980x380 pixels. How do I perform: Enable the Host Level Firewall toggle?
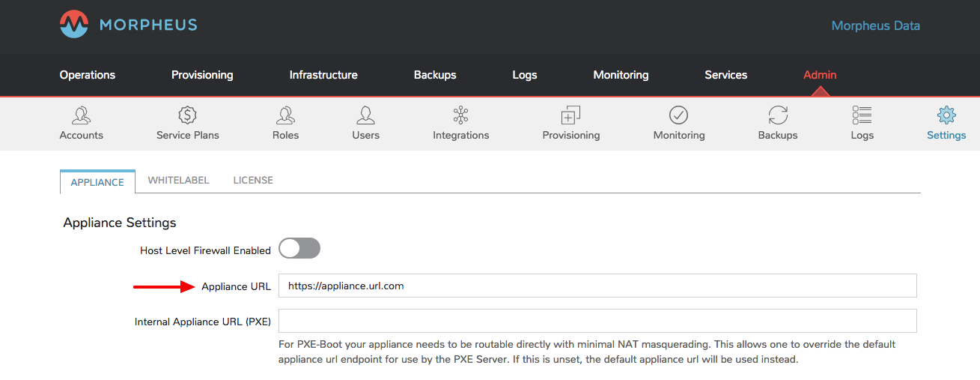coord(299,249)
